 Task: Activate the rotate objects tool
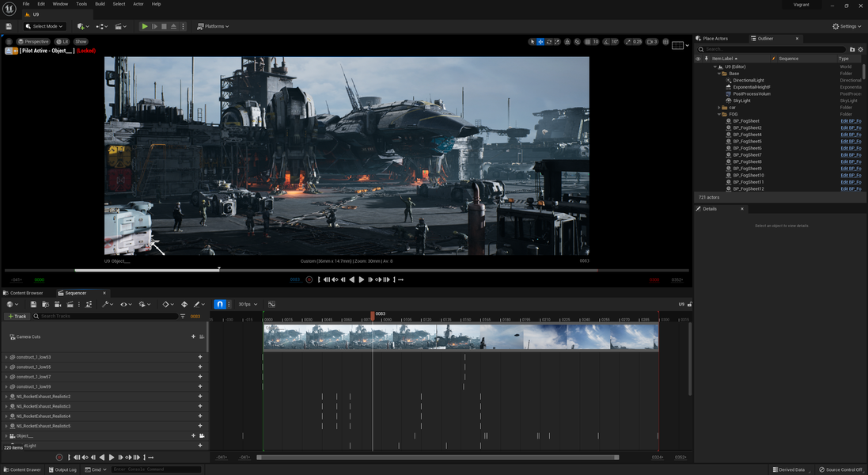point(548,41)
